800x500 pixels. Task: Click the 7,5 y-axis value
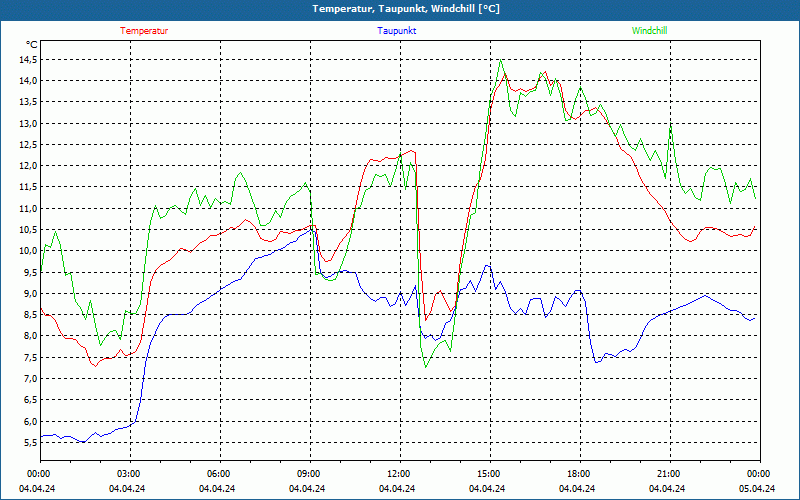tap(31, 357)
